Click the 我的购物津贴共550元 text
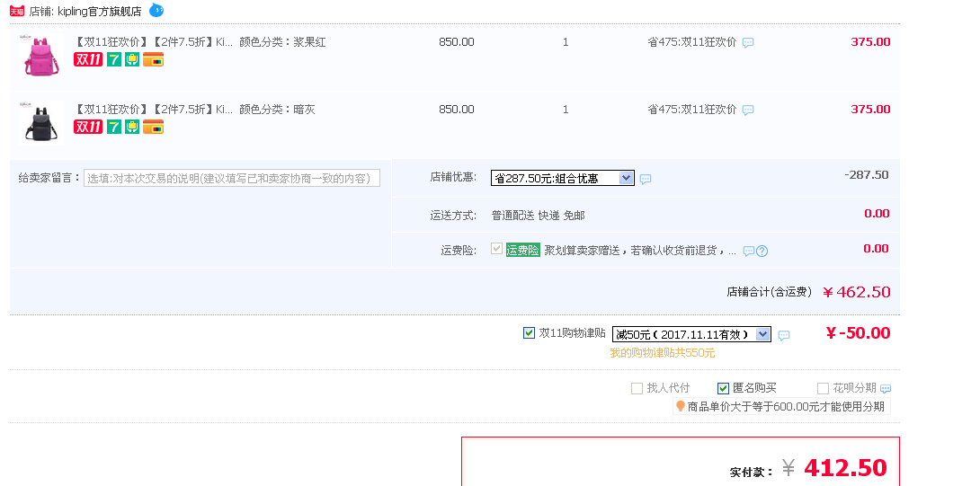Viewport: 980px width, 486px height. click(x=663, y=353)
